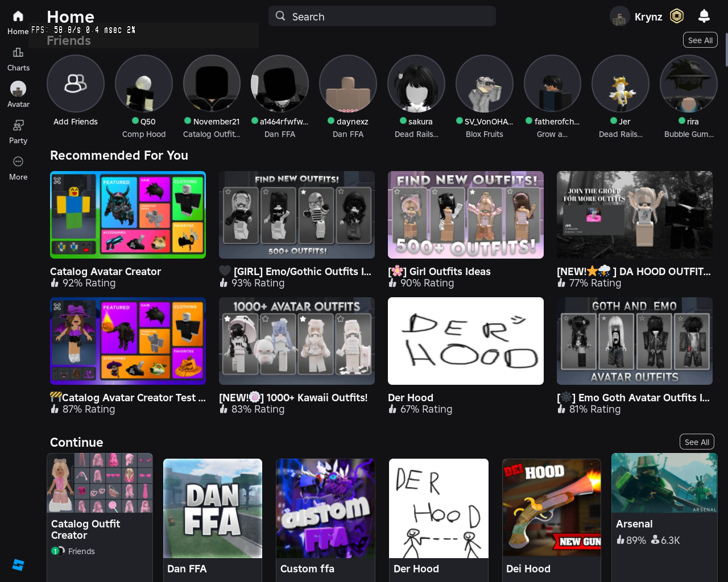728x582 pixels.
Task: Open the Home sidebar icon
Action: pyautogui.click(x=18, y=16)
